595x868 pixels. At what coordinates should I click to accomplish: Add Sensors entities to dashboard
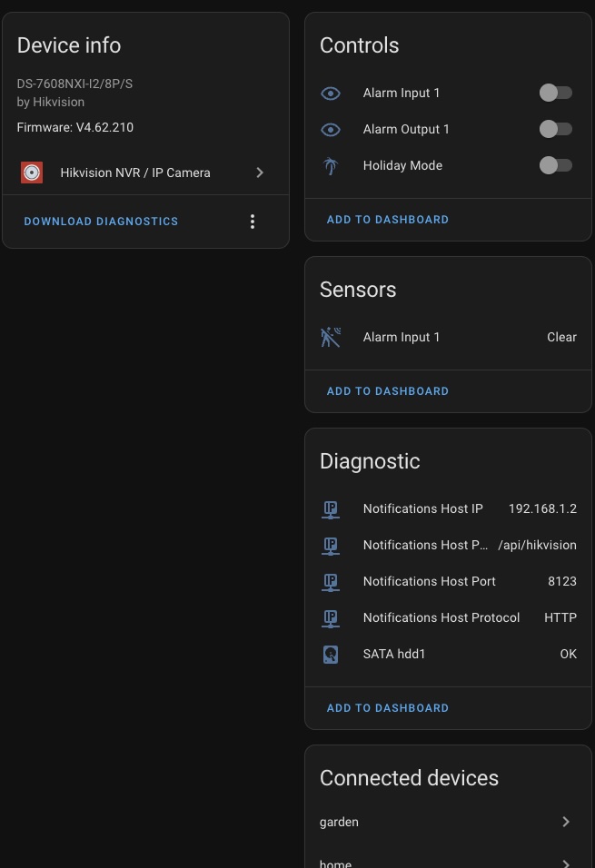tap(388, 391)
